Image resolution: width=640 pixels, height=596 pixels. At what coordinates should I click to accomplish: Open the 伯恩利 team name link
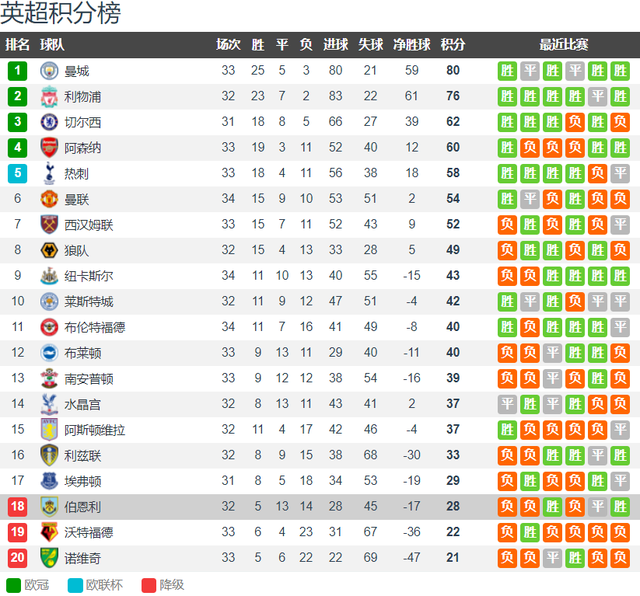(x=82, y=507)
